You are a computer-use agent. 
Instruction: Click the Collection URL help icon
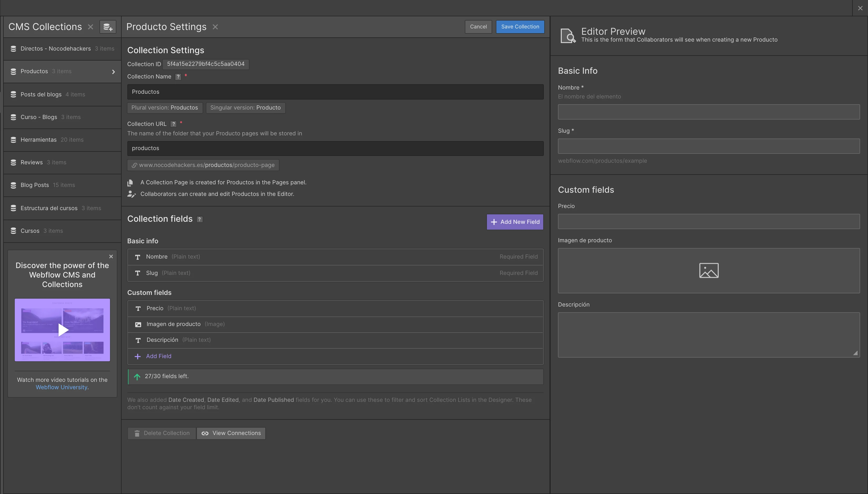[x=173, y=124]
